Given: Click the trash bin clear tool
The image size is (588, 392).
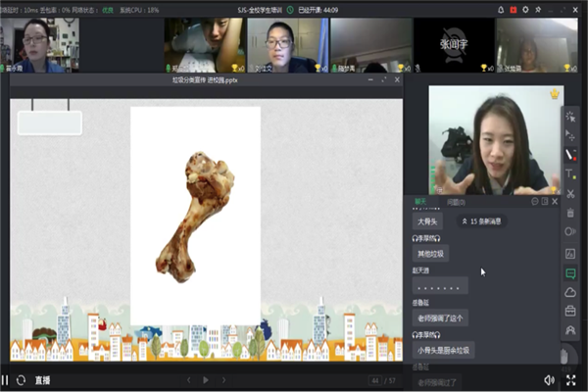Looking at the screenshot, I should [570, 213].
